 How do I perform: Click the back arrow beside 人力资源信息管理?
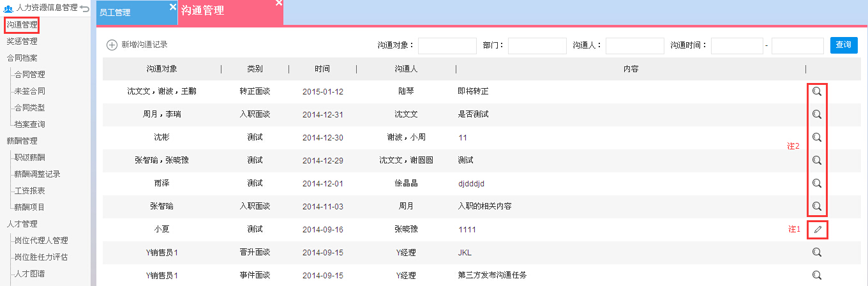pyautogui.click(x=85, y=8)
